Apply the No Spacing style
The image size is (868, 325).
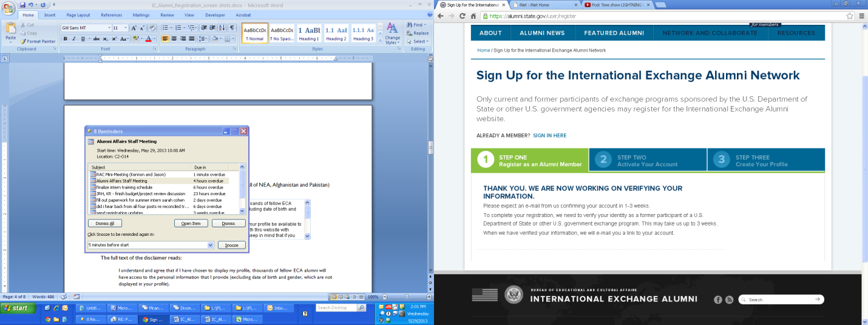pos(282,33)
